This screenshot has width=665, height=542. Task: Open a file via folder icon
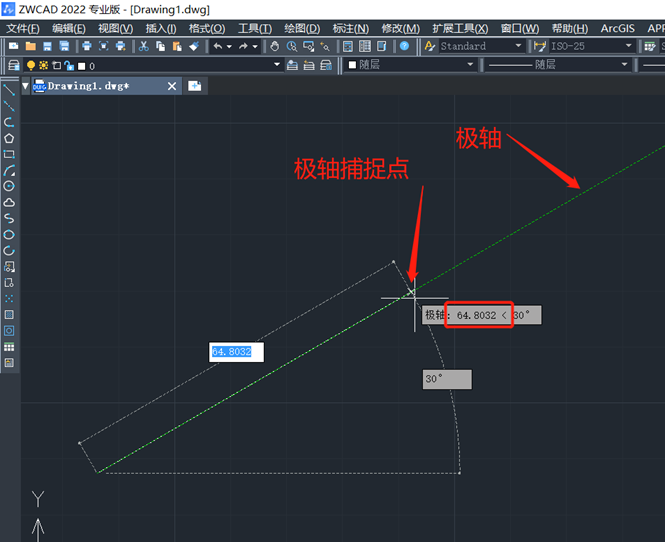click(x=31, y=46)
